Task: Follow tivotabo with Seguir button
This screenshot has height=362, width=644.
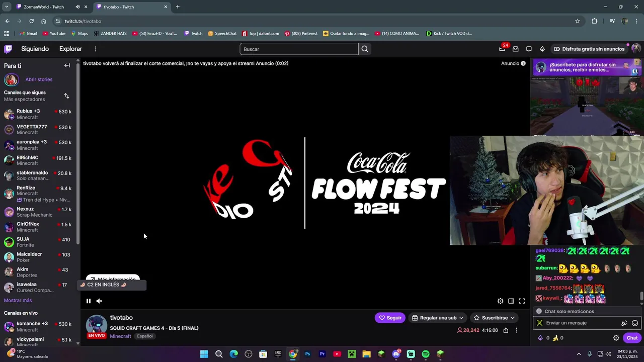Action: [390, 318]
